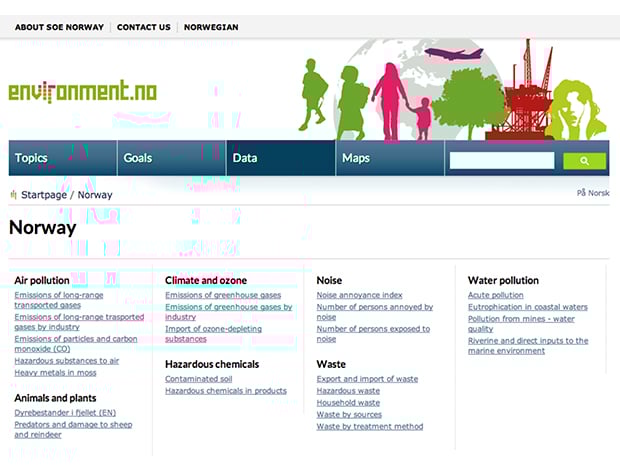
Task: Navigate to Startpage in the breadcrumb
Action: (x=43, y=195)
